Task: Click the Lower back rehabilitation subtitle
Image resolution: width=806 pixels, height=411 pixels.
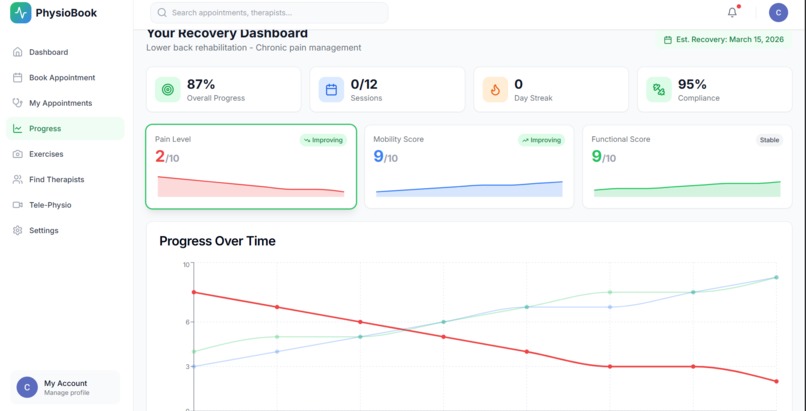Action: tap(253, 48)
